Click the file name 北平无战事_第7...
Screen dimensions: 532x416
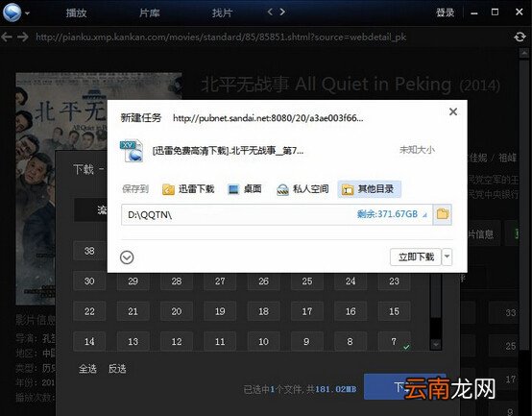(228, 150)
